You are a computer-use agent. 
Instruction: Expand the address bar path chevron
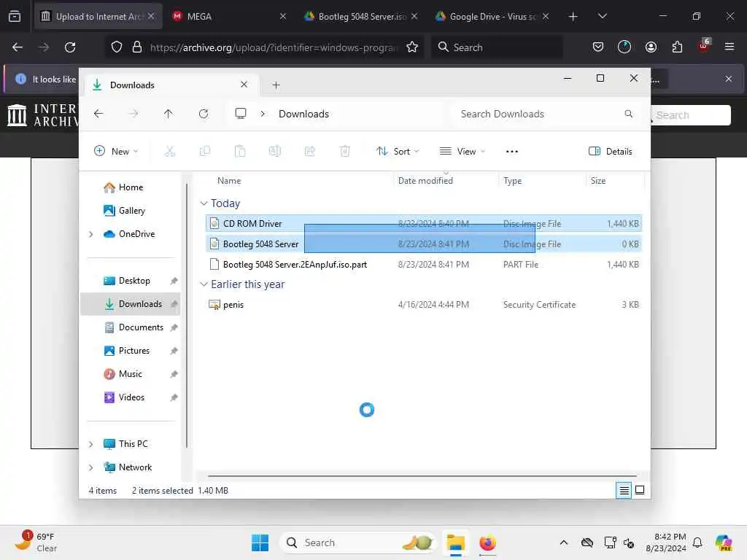pos(263,114)
